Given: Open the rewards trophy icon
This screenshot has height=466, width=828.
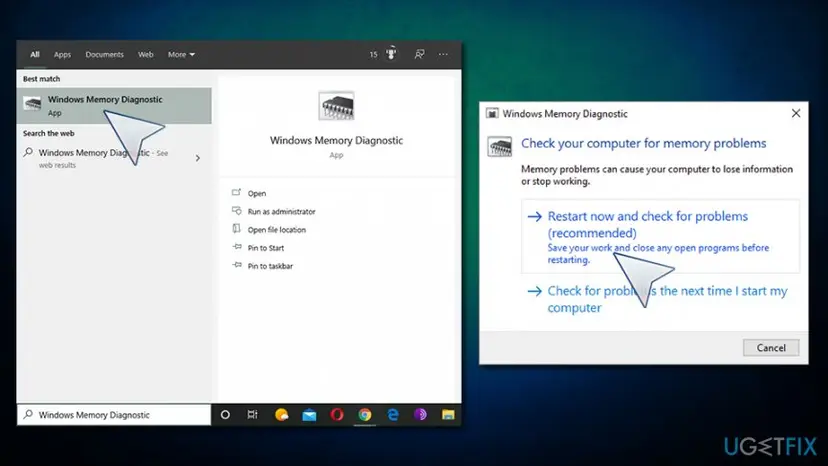Looking at the screenshot, I should click(x=391, y=54).
